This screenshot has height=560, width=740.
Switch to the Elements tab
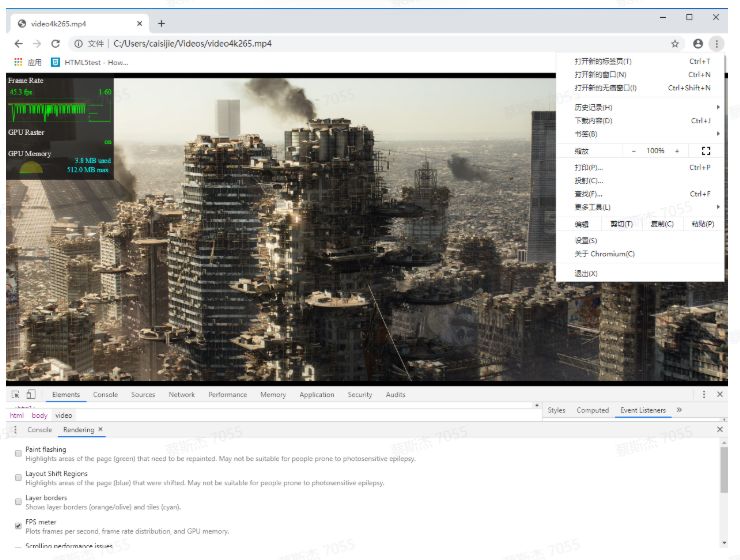(x=66, y=394)
